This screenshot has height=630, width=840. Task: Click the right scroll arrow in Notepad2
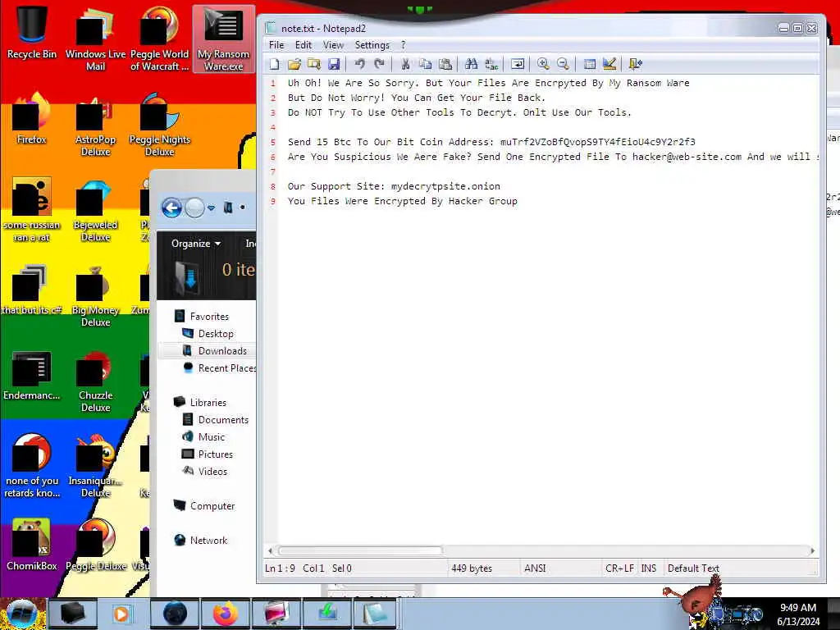tap(813, 550)
